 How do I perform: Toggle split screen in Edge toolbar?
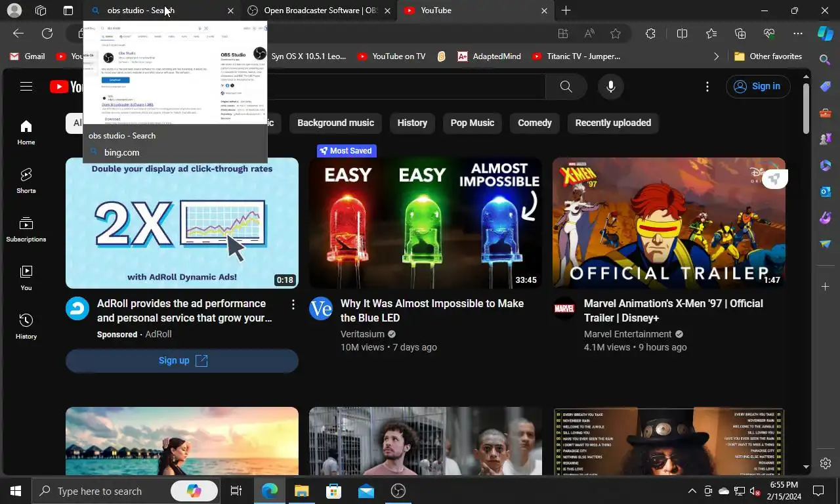tap(682, 33)
